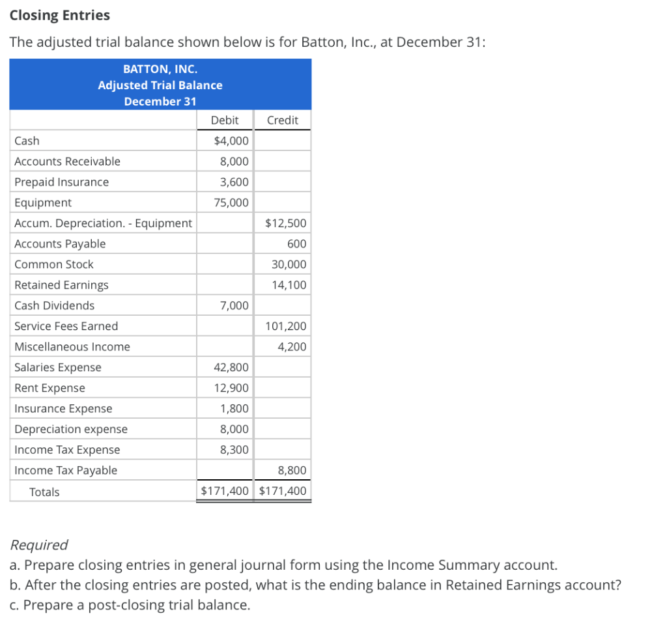Click the 'Income Tax Payable' label

point(66,471)
